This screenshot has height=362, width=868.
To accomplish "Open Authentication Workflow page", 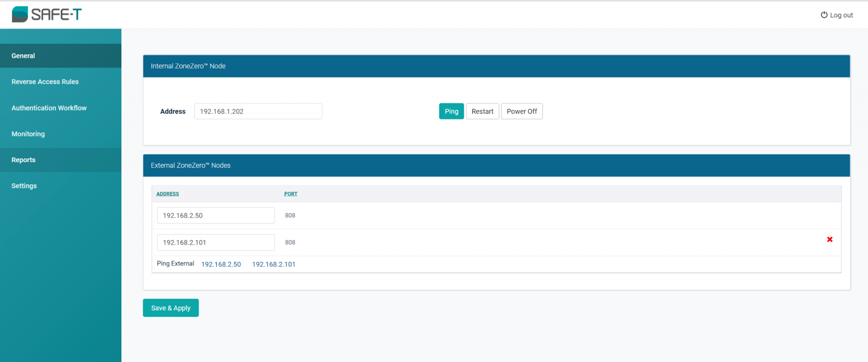I will click(61, 108).
